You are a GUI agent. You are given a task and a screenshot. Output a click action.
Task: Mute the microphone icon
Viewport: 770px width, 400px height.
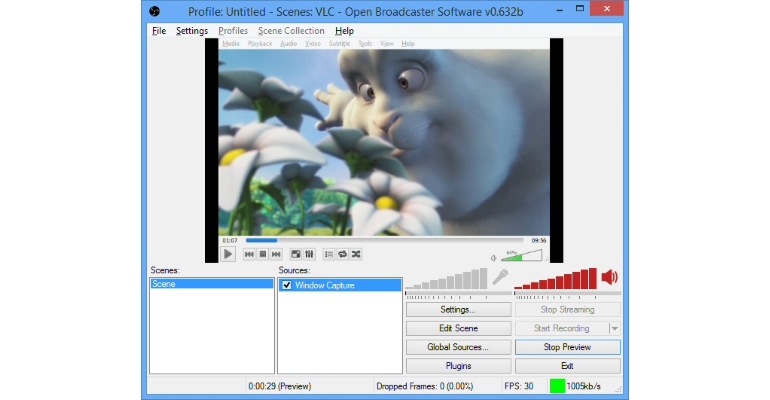click(500, 277)
